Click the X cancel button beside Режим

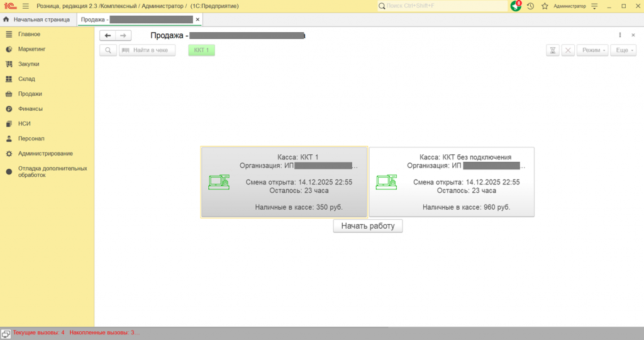click(568, 50)
